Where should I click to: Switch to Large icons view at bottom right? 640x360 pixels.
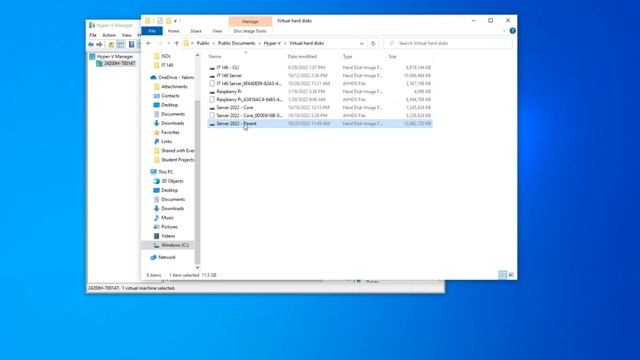(511, 275)
